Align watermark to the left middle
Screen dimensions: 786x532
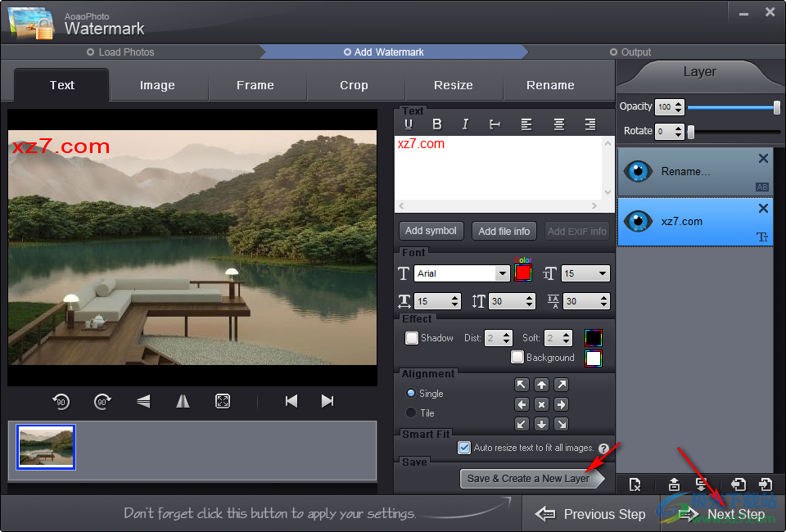pyautogui.click(x=522, y=404)
